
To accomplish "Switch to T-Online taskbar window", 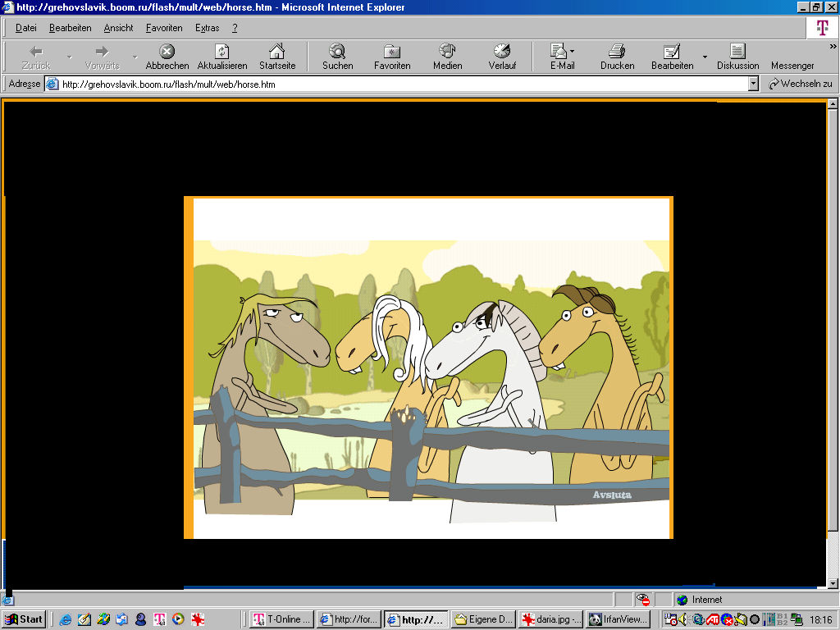I will coord(282,619).
